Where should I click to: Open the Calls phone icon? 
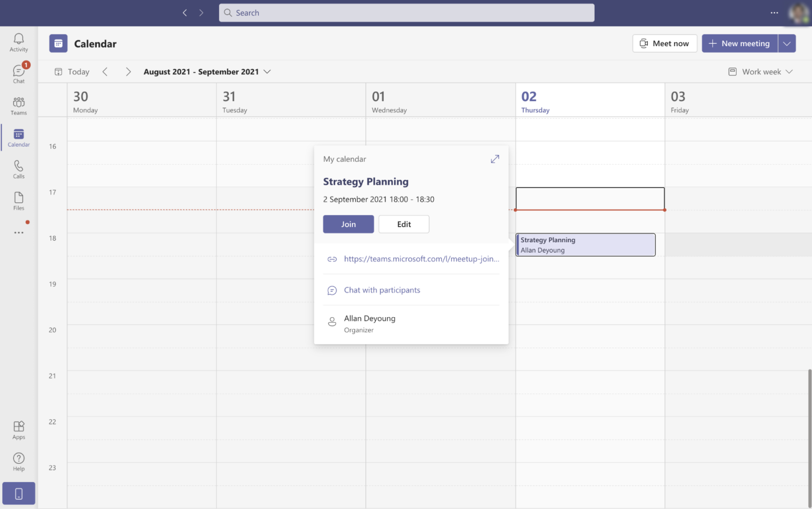click(x=19, y=169)
